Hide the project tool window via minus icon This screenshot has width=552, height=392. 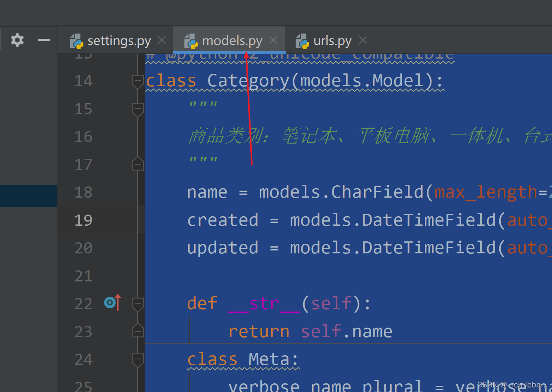point(44,40)
